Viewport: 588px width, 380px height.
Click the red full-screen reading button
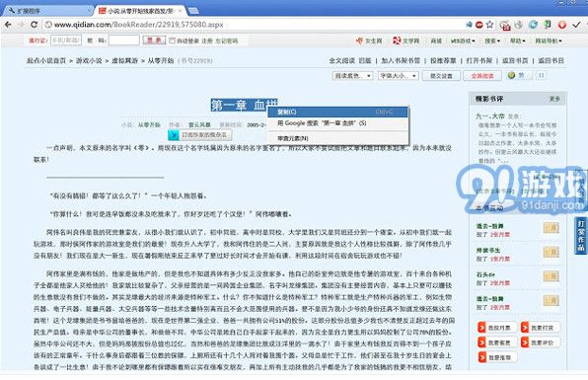(x=482, y=76)
